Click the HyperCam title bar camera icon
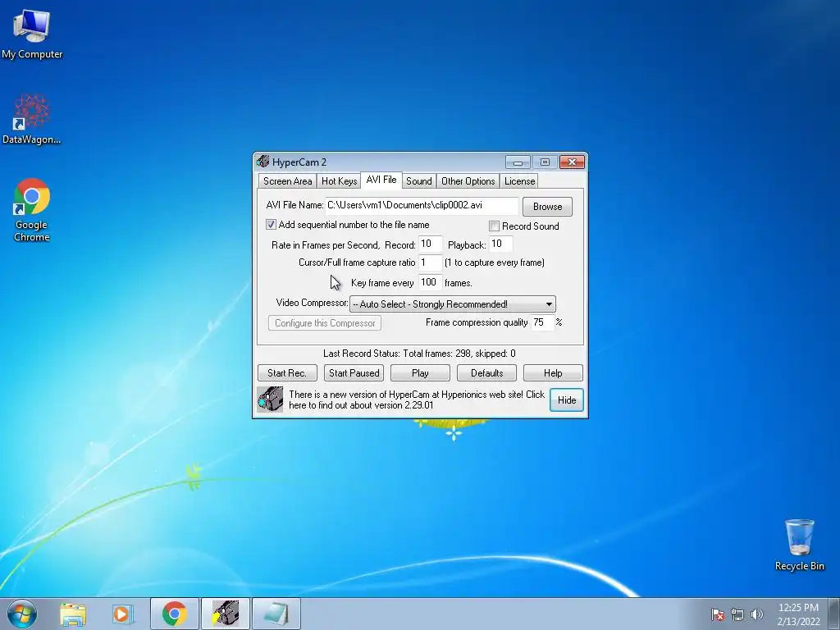 click(x=262, y=162)
